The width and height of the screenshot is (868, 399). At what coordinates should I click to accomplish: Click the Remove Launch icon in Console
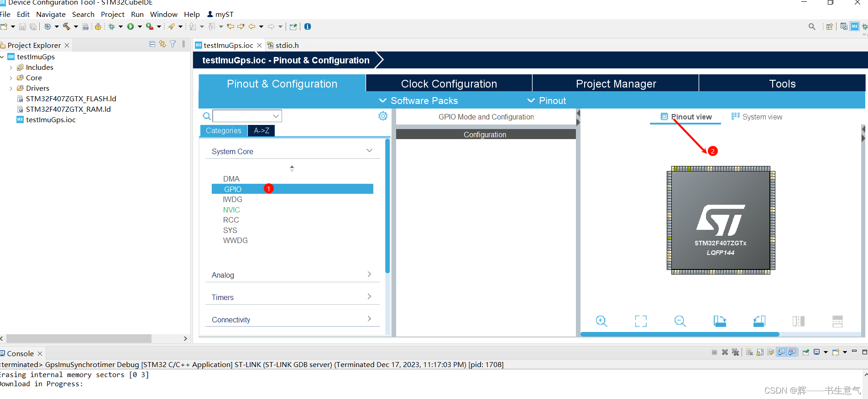(725, 352)
